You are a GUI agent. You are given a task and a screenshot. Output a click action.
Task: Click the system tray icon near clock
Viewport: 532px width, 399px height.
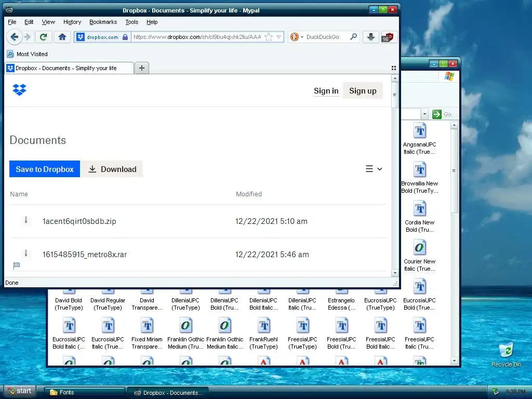click(x=496, y=392)
